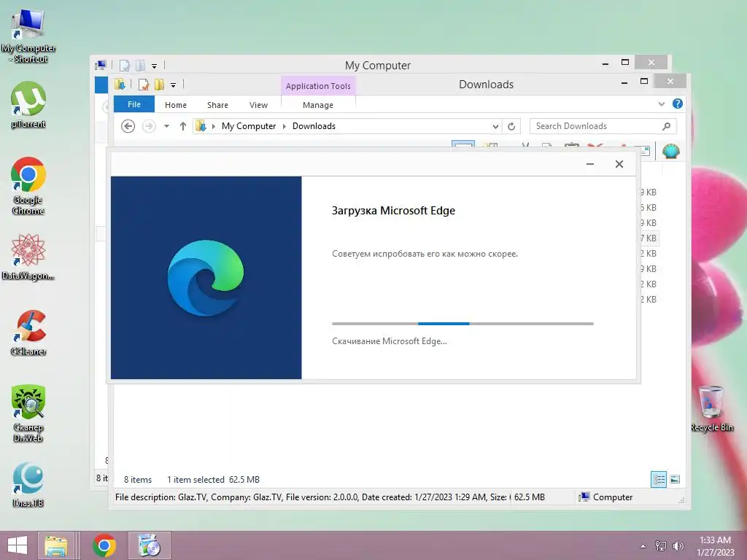Open the Глаз.ТВ desktop shortcut

point(28,485)
